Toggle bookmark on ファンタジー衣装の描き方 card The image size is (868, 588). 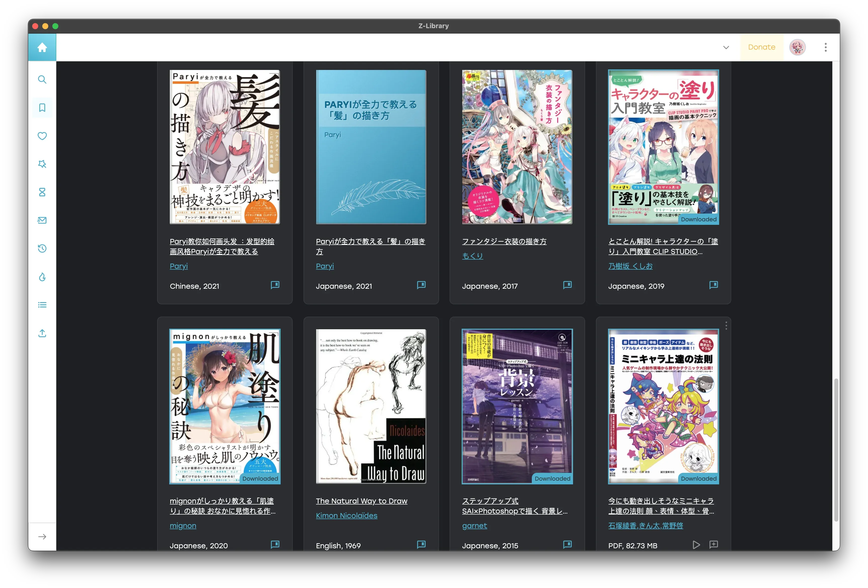pos(567,285)
